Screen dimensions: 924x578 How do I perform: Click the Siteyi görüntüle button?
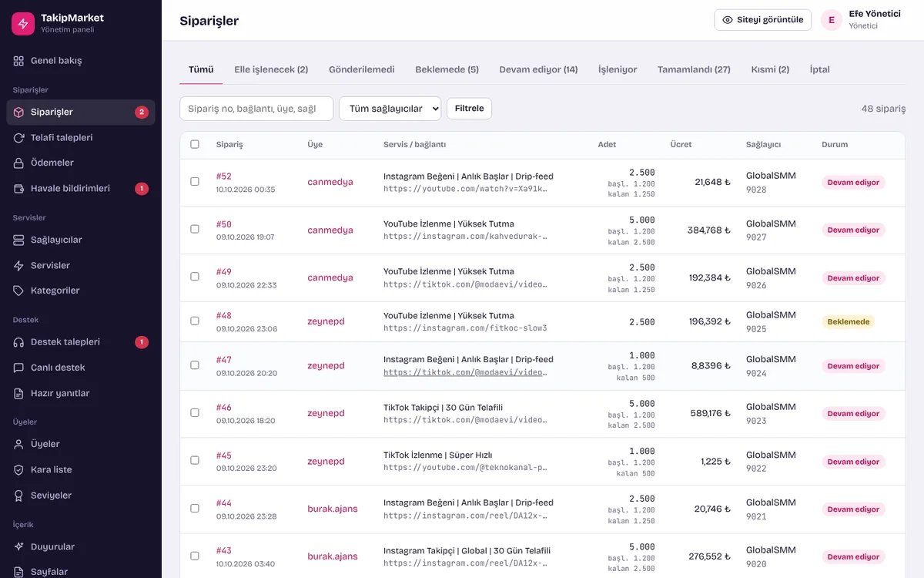763,20
